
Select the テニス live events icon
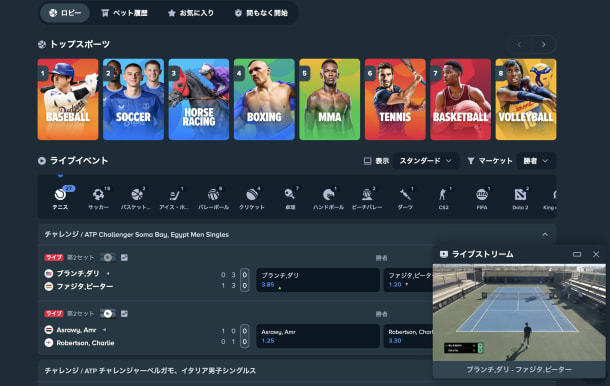coord(60,198)
